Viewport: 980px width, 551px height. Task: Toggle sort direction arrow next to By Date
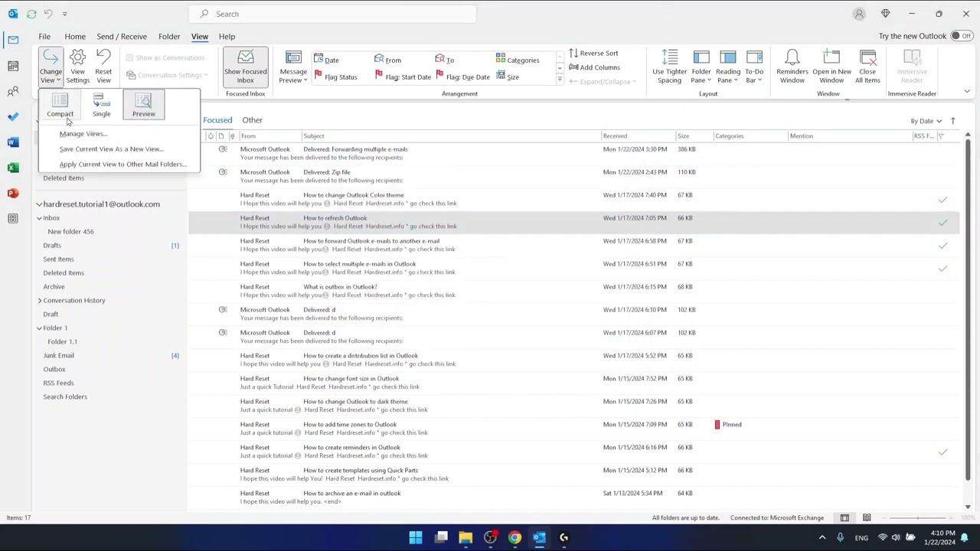click(952, 121)
